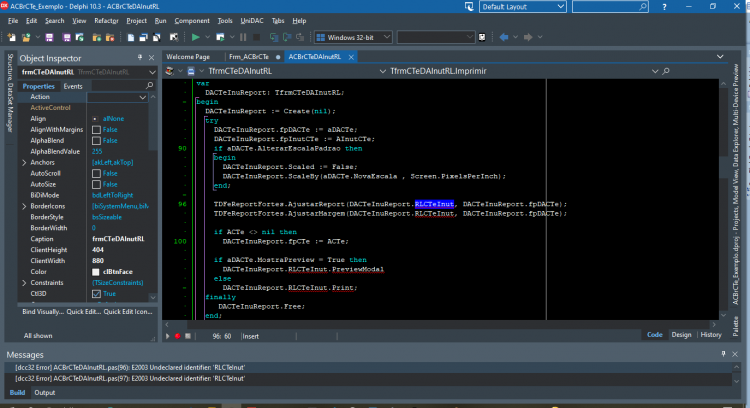Click the green Run toolbar button
The image size is (750, 408).
click(x=195, y=37)
